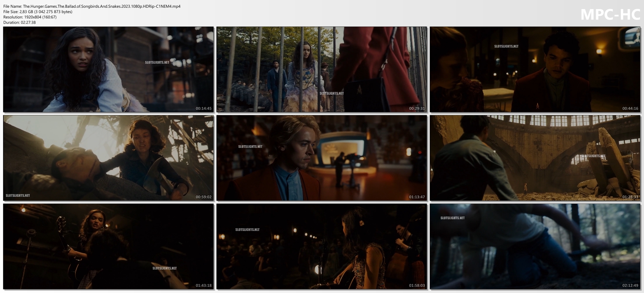Click the 00:14:45 timestamp label
Image resolution: width=644 pixels, height=293 pixels.
[204, 109]
